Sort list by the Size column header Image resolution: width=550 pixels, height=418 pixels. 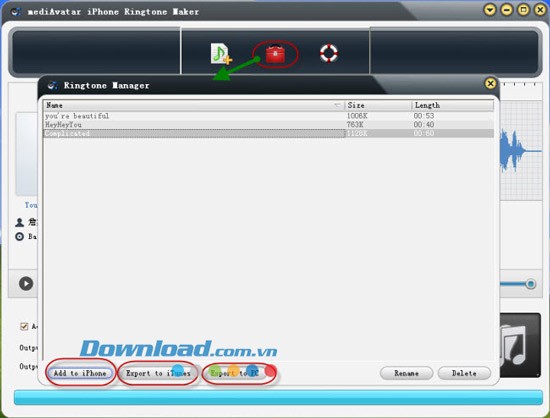click(378, 105)
